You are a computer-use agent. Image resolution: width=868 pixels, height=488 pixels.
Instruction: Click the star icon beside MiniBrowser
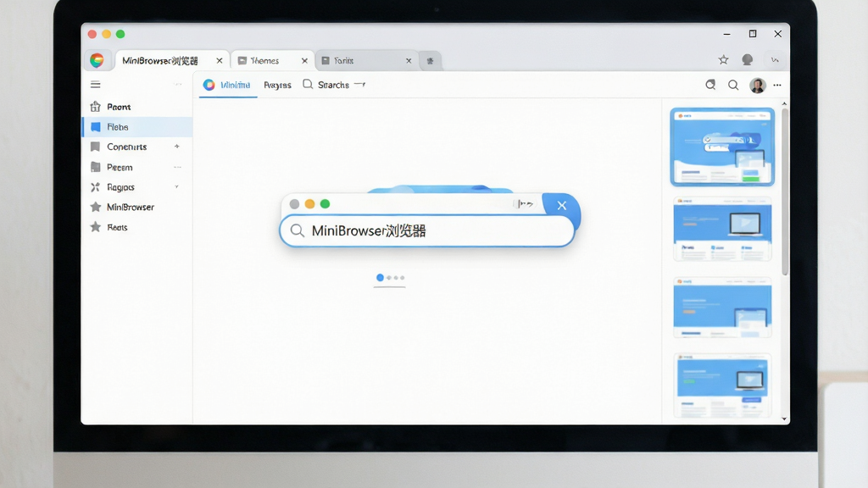95,207
